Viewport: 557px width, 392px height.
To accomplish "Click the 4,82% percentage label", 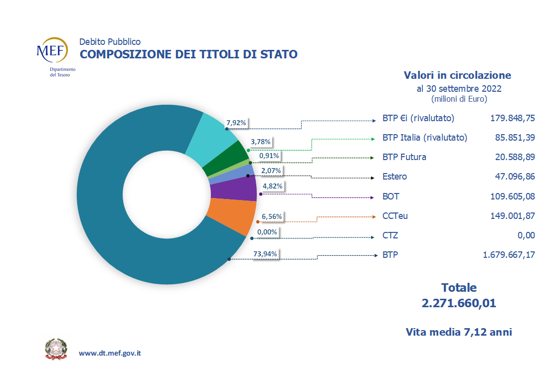I will point(272,186).
